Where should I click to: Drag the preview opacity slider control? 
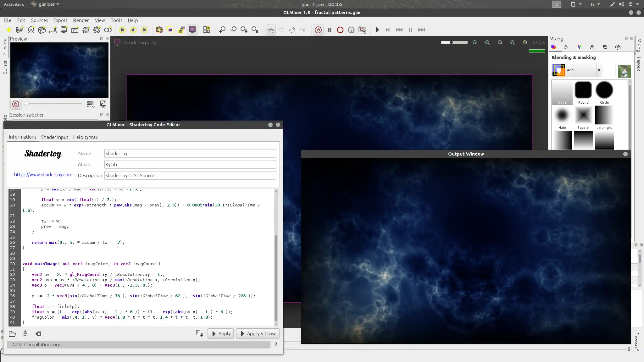pyautogui.click(x=26, y=104)
